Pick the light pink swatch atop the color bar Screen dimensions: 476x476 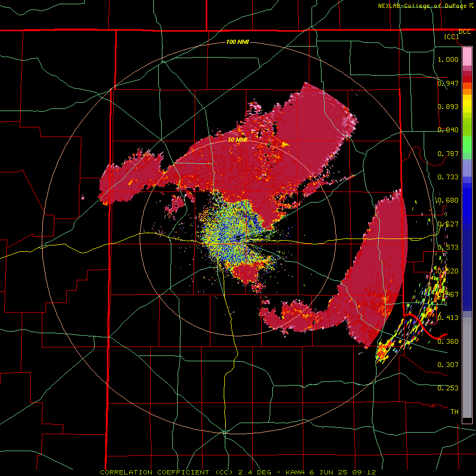tap(467, 56)
